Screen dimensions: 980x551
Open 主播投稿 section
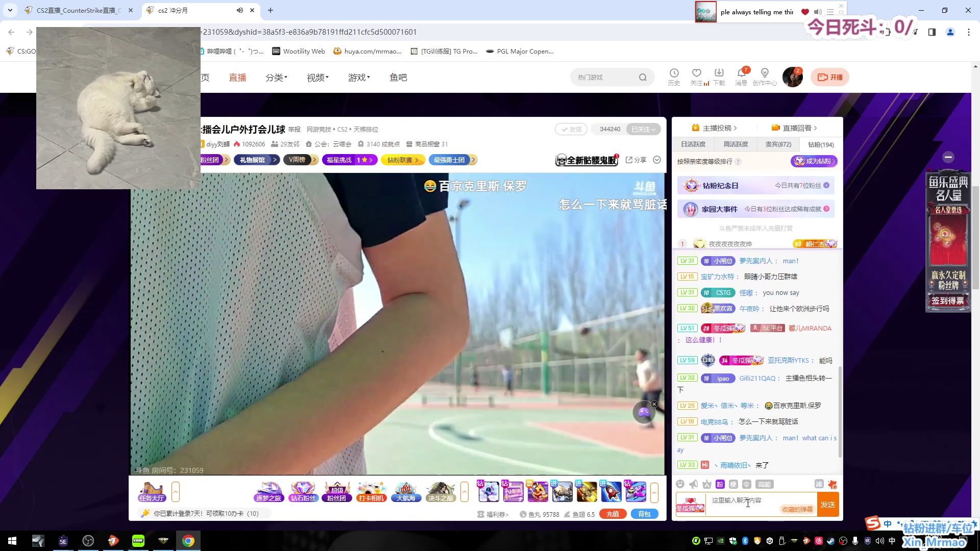714,128
